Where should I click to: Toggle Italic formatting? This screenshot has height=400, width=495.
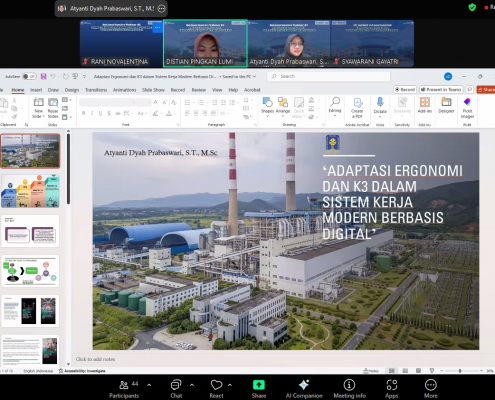pos(92,113)
